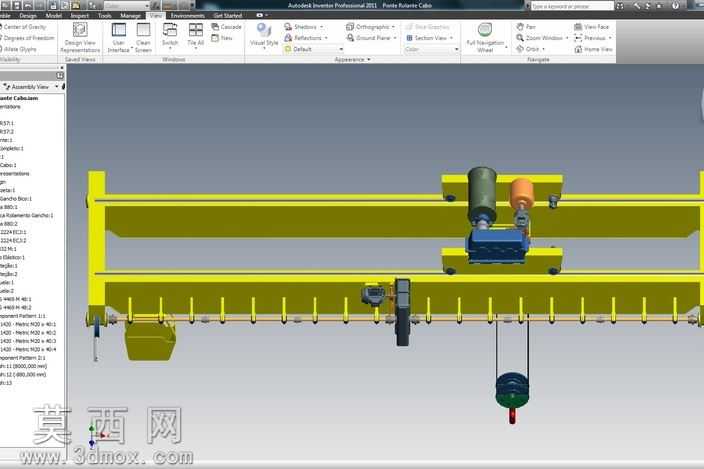704x469 pixels.
Task: Select the Pan tool
Action: (526, 27)
